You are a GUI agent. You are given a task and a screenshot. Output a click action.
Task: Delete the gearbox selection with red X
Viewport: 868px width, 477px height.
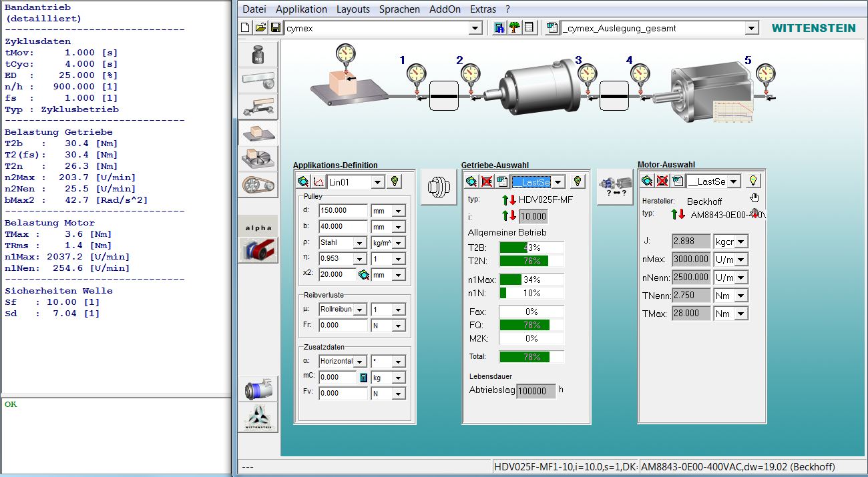point(487,181)
